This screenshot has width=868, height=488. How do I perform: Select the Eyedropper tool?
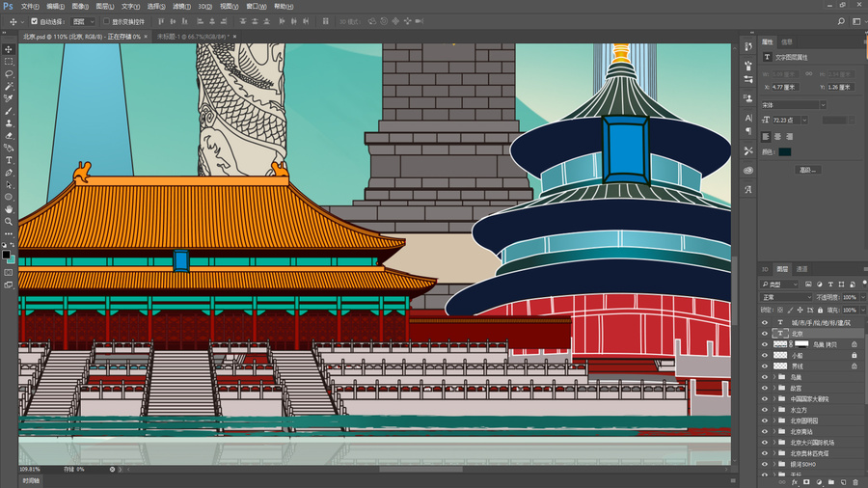tap(9, 98)
